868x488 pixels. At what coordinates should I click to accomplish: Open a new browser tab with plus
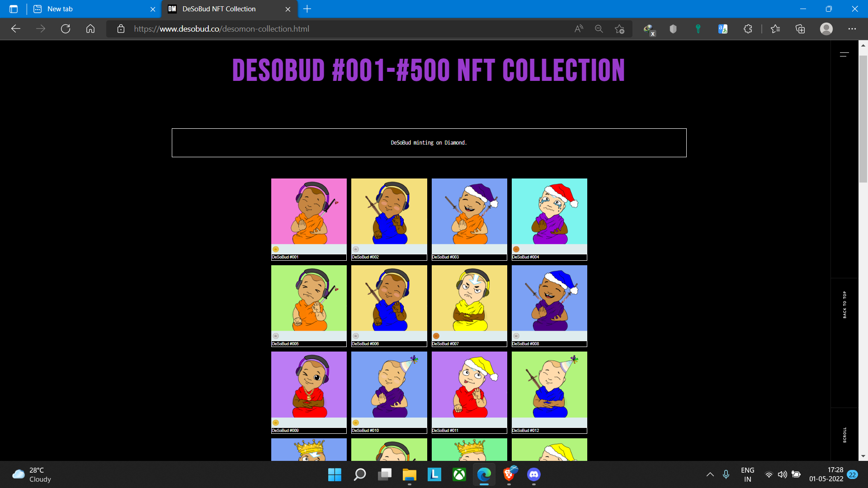click(x=307, y=9)
